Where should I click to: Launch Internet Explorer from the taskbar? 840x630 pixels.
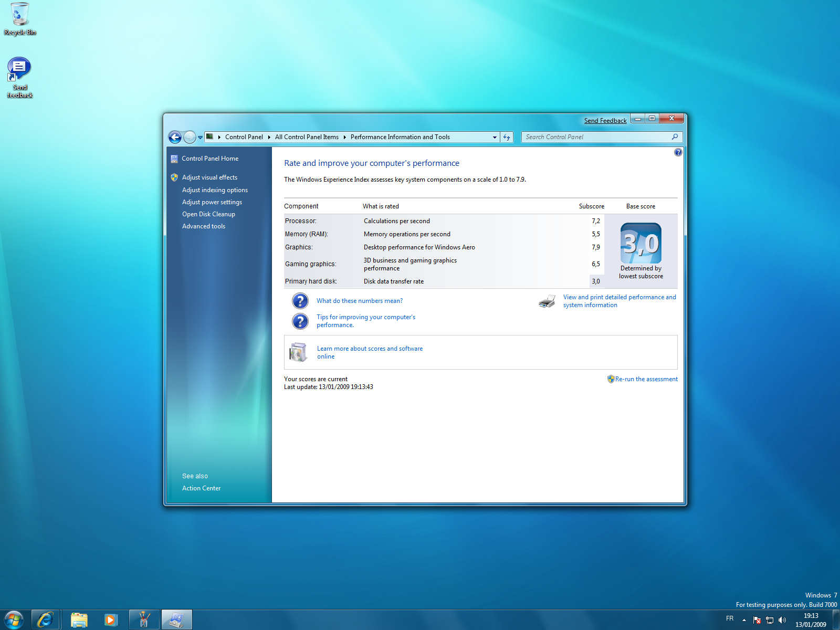click(46, 620)
